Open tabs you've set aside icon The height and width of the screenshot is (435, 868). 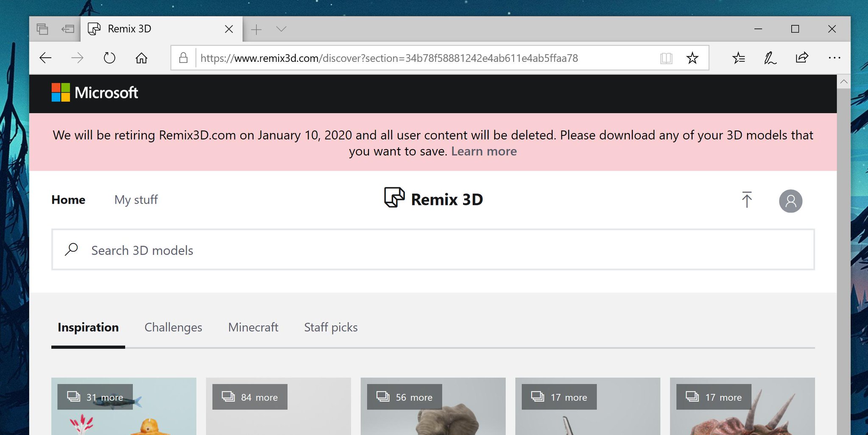pyautogui.click(x=42, y=29)
